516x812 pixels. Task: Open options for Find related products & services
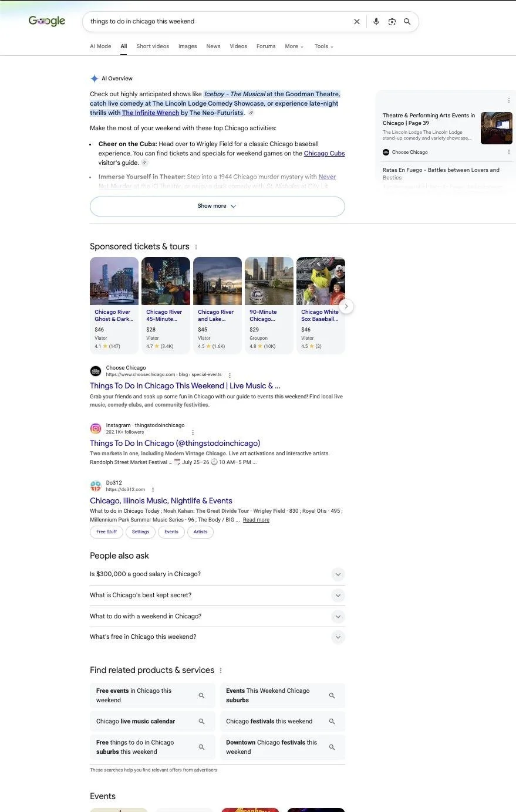coord(221,671)
